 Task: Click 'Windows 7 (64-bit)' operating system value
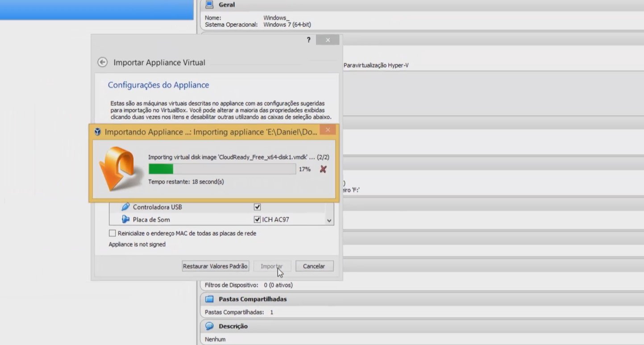pos(287,25)
